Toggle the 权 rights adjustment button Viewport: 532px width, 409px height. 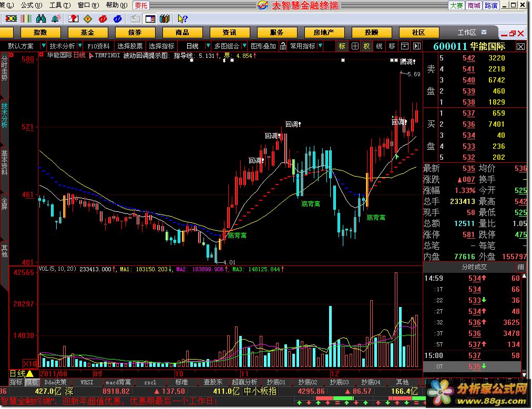367,46
